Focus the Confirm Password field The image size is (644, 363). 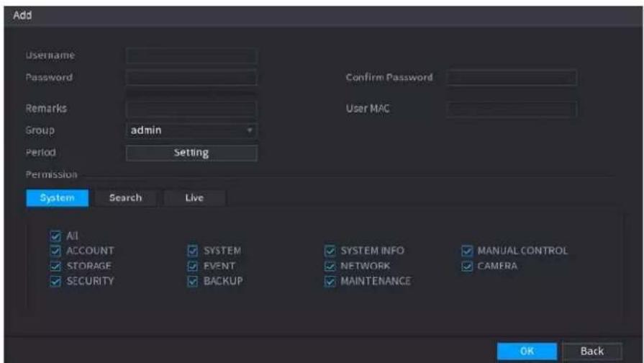tap(512, 77)
